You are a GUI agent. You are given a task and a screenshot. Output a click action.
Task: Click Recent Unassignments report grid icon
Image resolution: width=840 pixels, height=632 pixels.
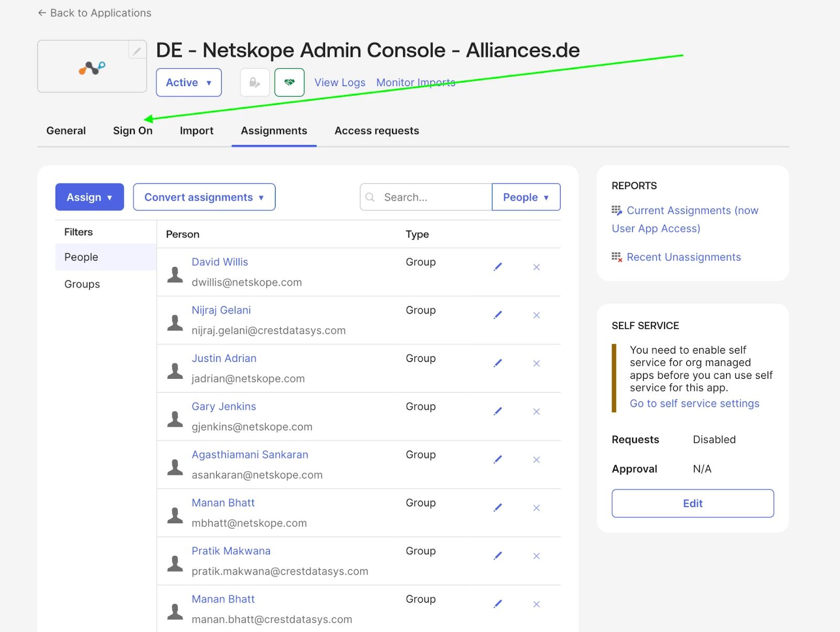617,257
